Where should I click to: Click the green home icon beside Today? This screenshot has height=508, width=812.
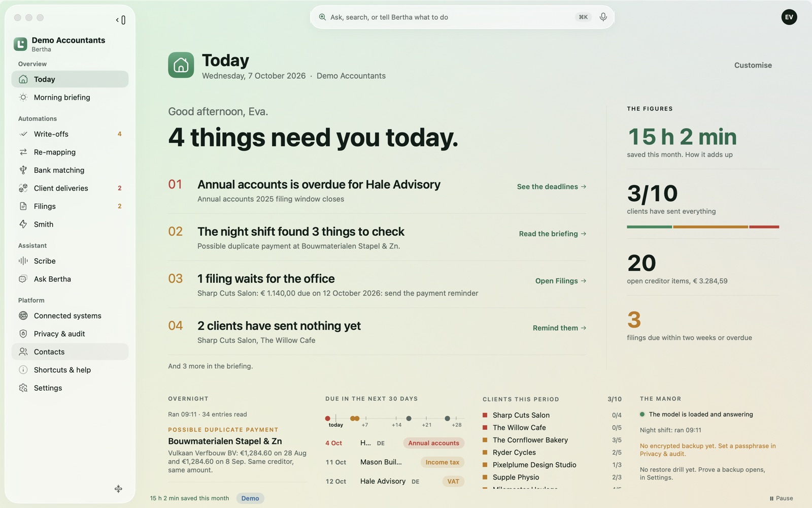click(x=181, y=65)
